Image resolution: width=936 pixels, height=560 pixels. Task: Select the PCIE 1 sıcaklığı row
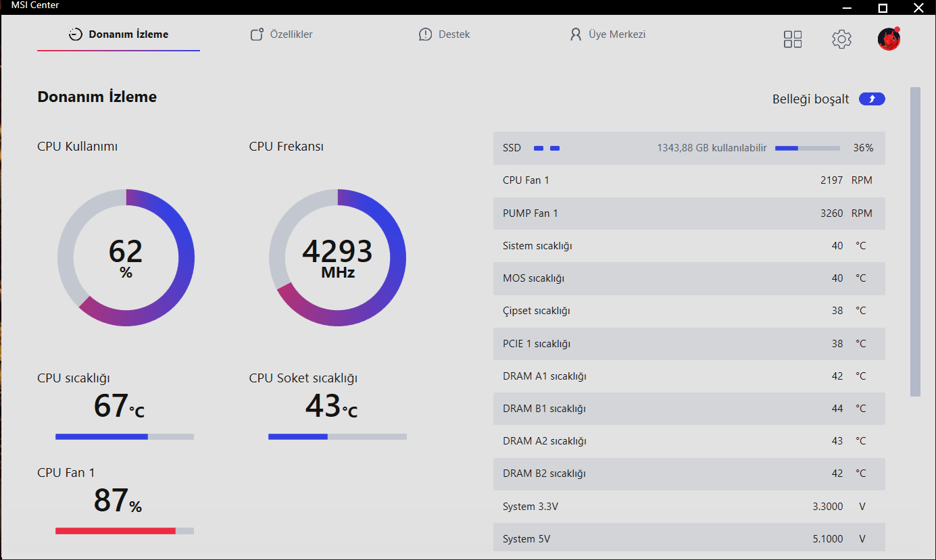point(689,344)
